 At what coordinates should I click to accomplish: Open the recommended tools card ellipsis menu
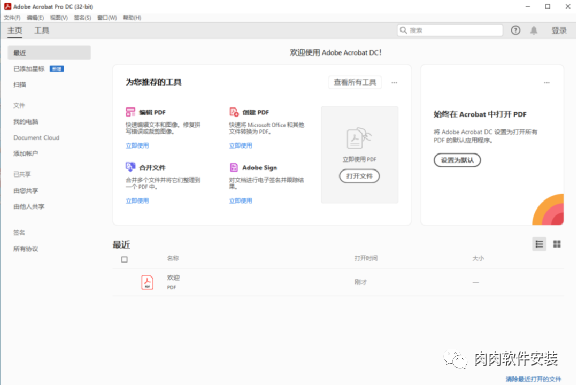click(x=394, y=83)
